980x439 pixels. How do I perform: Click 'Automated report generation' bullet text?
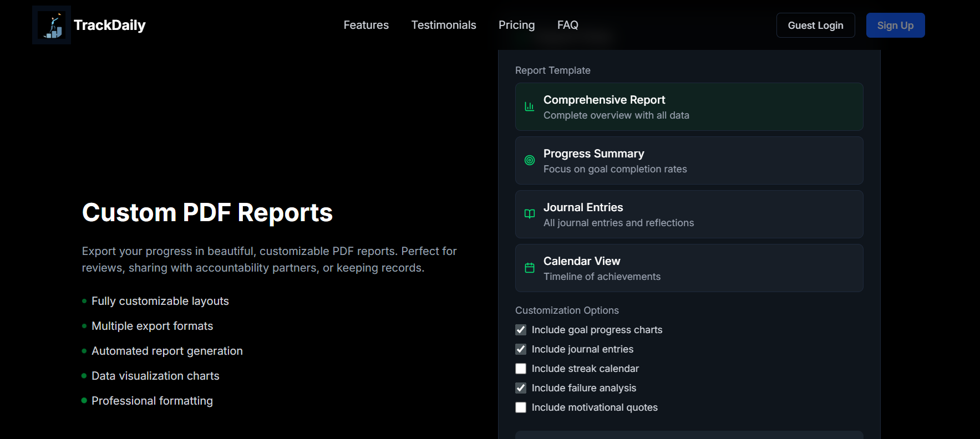tap(167, 351)
